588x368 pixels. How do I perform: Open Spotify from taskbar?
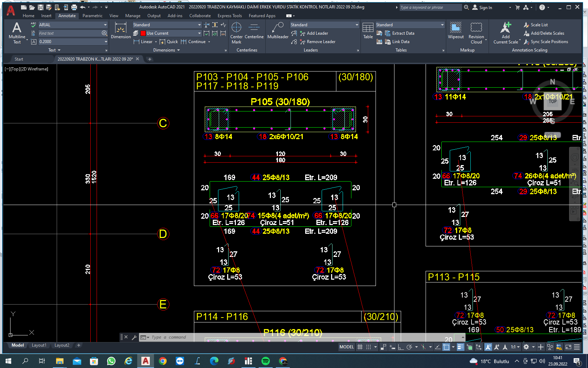[x=266, y=361]
